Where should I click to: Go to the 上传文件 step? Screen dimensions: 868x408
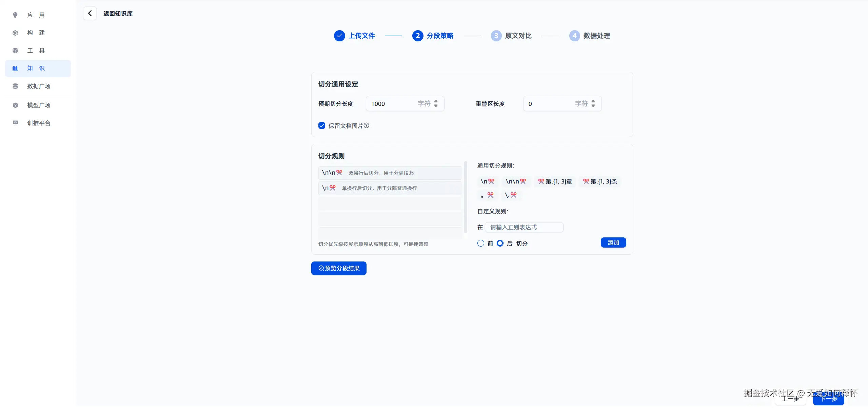[355, 36]
